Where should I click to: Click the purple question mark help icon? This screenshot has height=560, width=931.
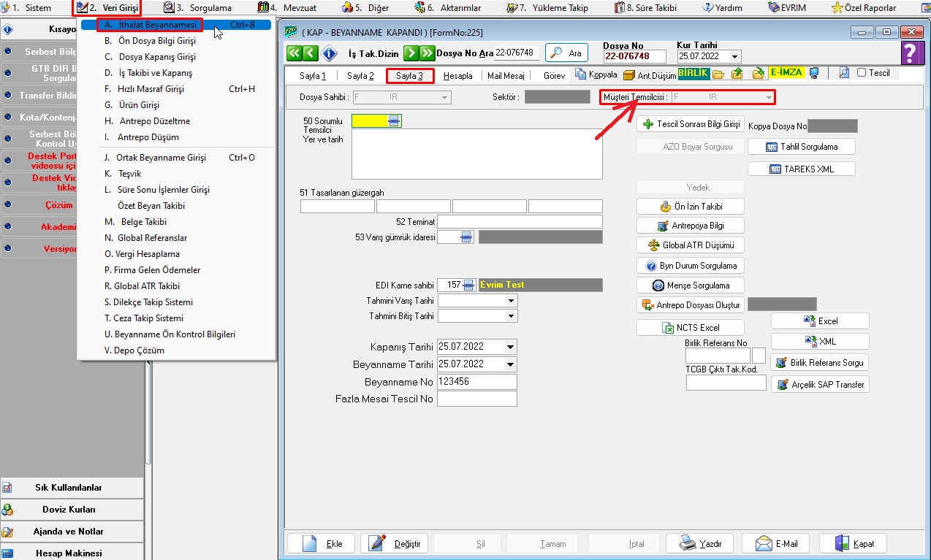coord(910,53)
